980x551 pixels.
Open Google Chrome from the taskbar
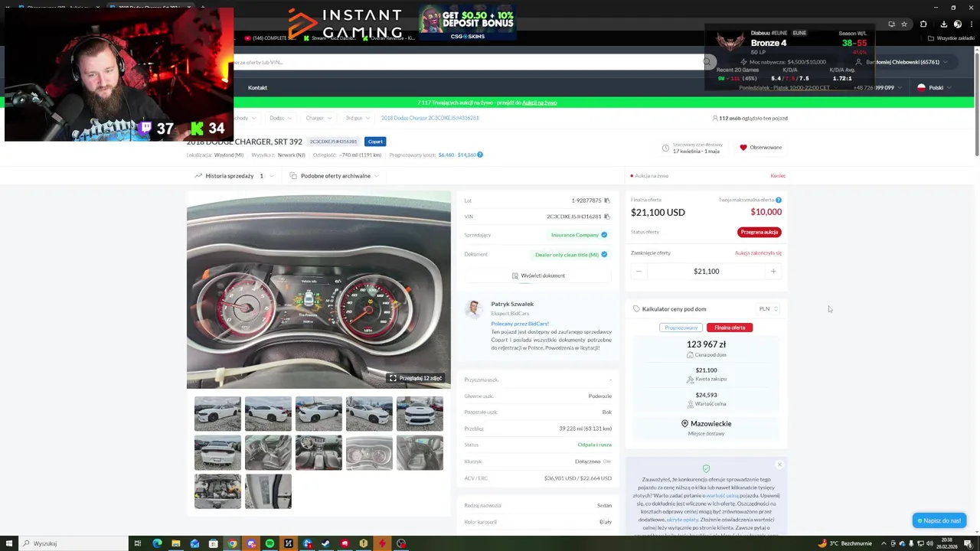click(232, 543)
